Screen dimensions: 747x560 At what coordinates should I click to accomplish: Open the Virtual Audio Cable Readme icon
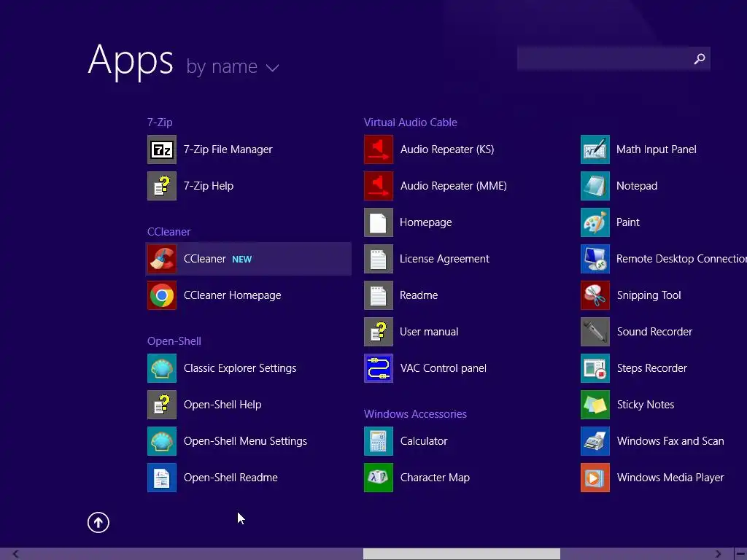coord(379,295)
